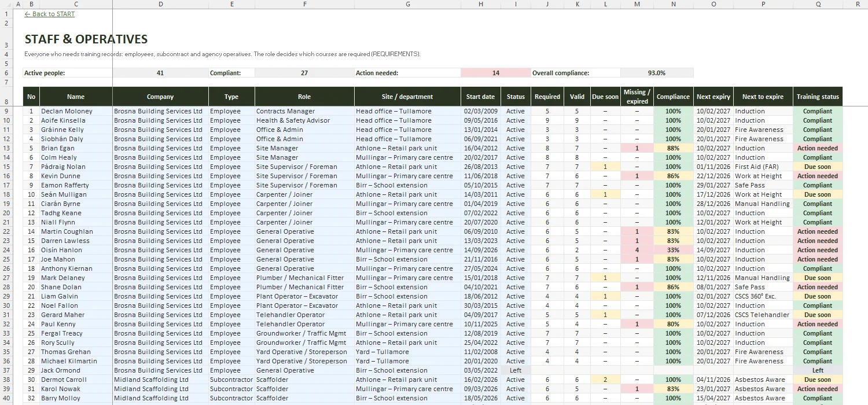Click next expiry date 01/11/2026
Screen dimensions: 868x405
click(x=713, y=167)
